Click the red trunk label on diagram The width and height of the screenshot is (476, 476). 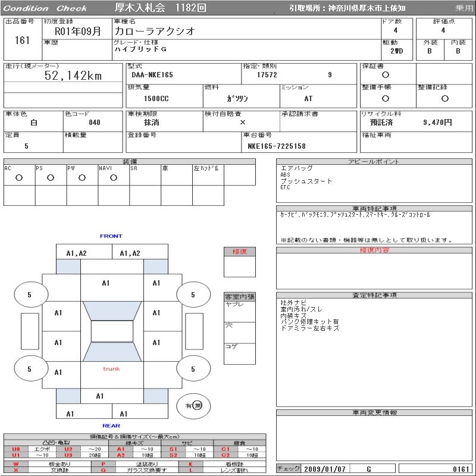[x=111, y=369]
